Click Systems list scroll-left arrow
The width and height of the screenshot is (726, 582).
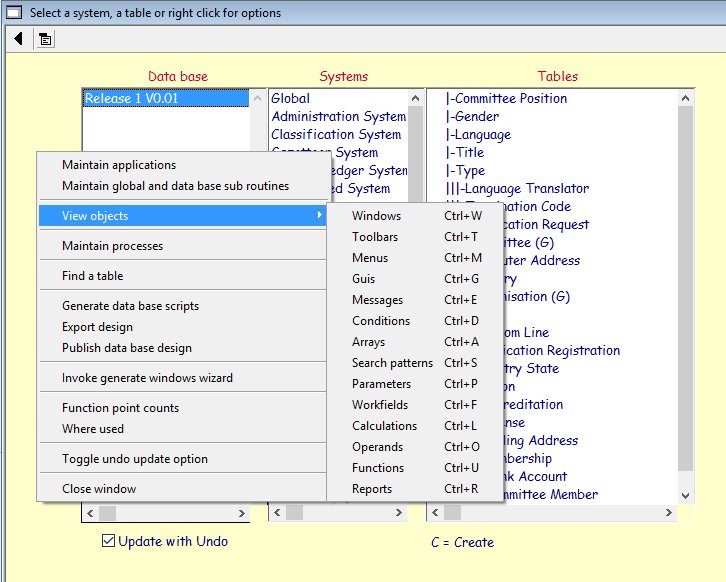coord(278,513)
